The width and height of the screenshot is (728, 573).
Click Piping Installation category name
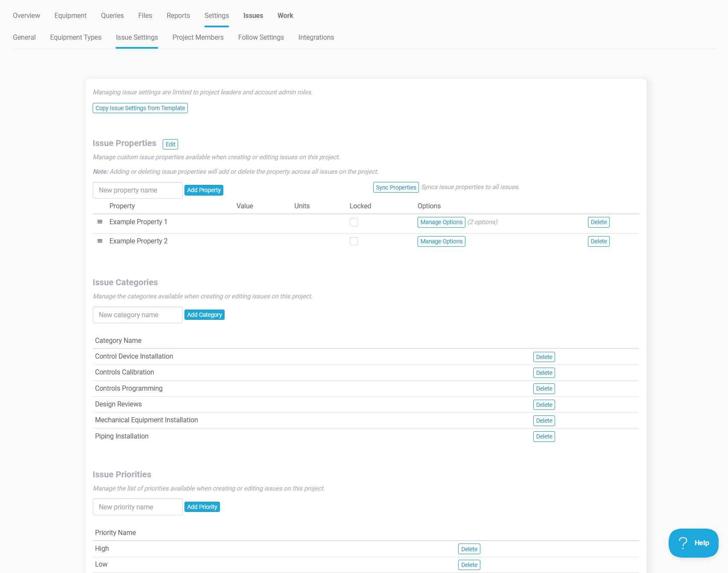click(x=122, y=436)
